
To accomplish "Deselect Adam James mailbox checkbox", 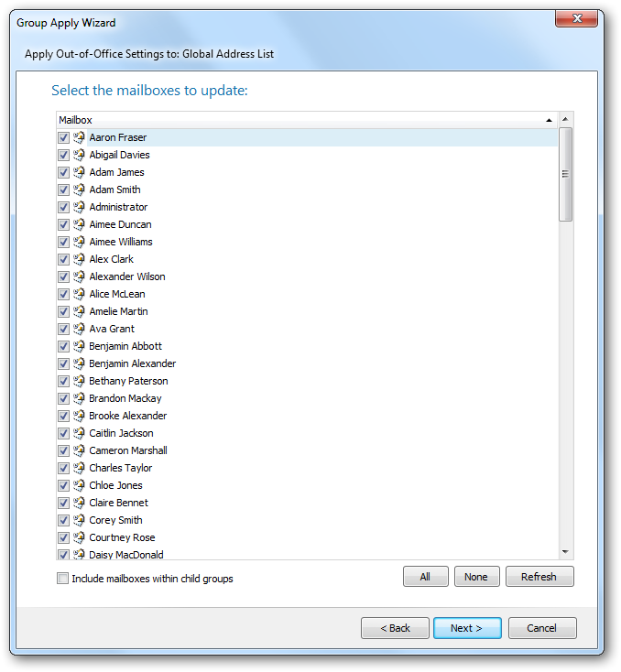I will tap(63, 172).
